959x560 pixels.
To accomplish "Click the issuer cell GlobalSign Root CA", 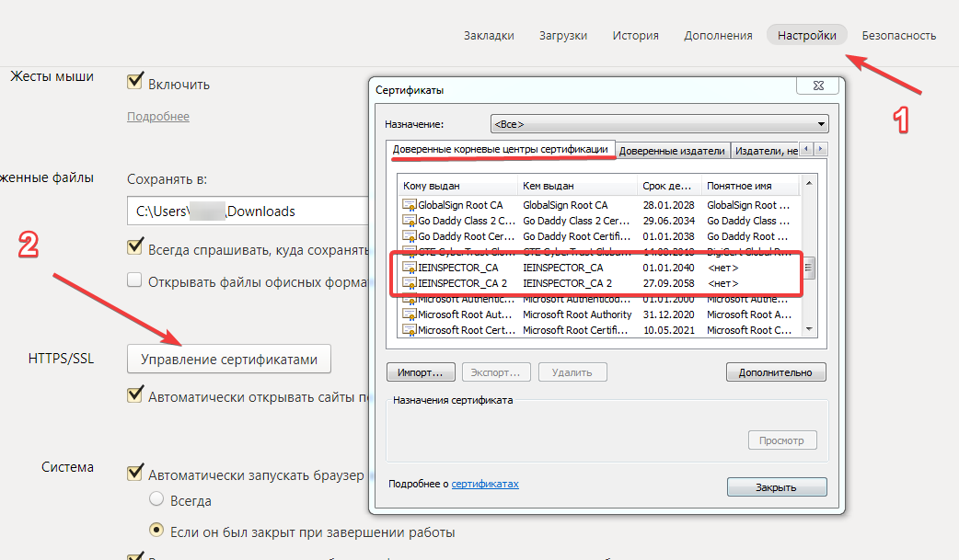I will [x=565, y=205].
